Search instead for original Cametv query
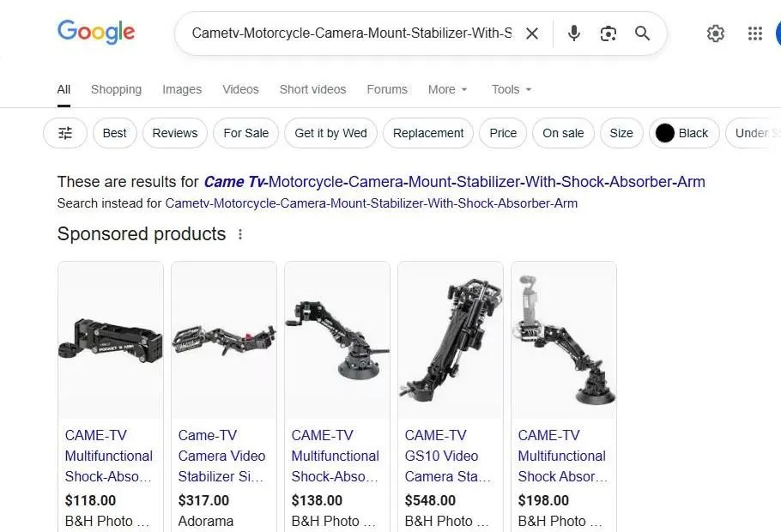Image resolution: width=781 pixels, height=532 pixels. (x=371, y=203)
